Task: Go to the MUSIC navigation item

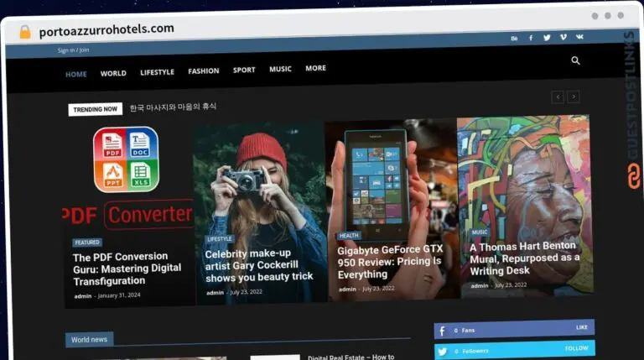Action: [280, 70]
